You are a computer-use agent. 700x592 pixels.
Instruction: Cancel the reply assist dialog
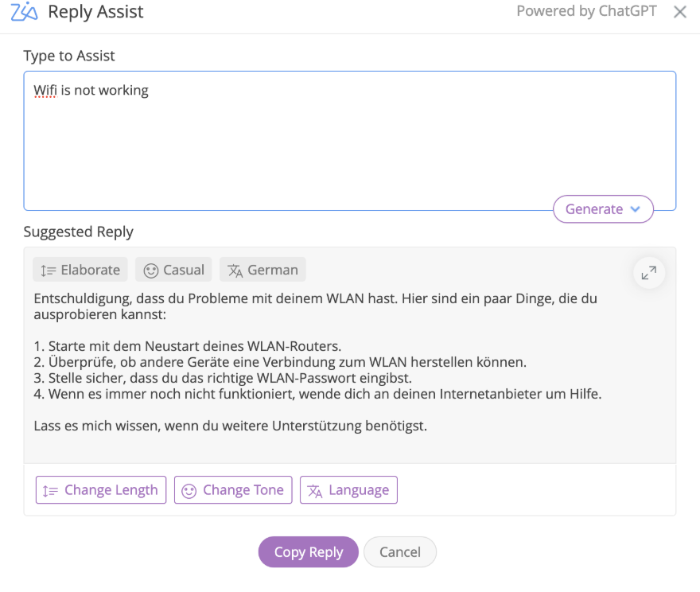click(399, 552)
